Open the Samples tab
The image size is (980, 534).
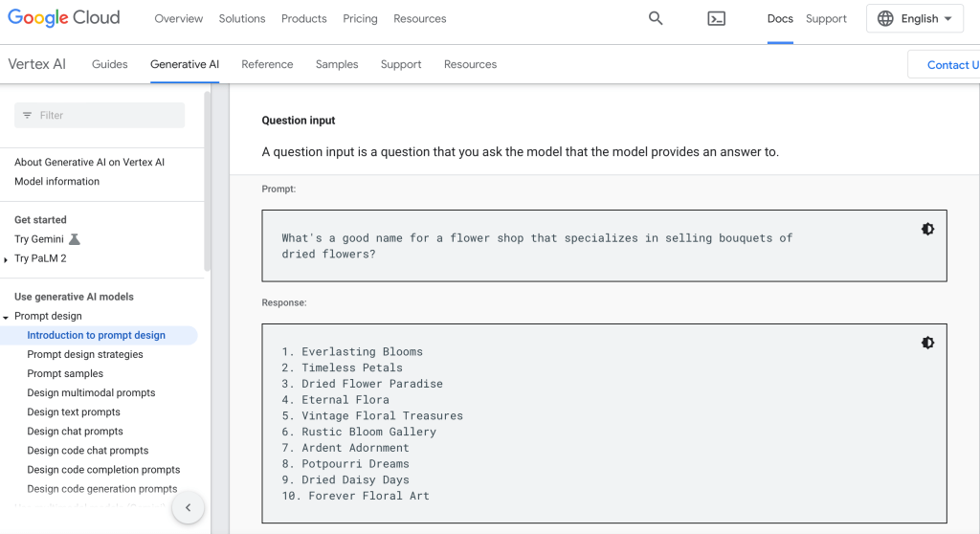(x=337, y=64)
